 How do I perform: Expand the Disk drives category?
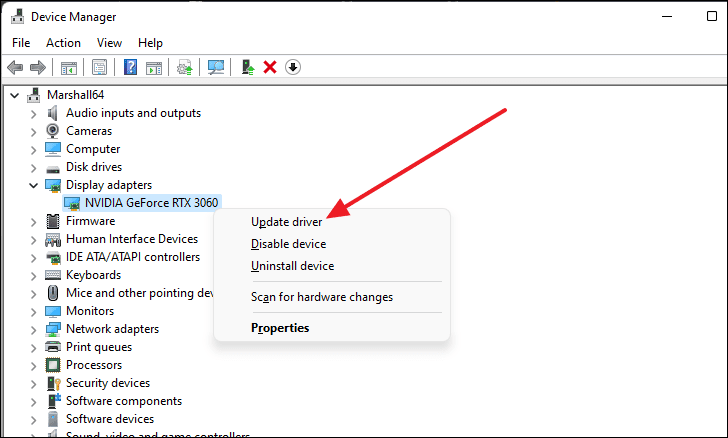point(33,168)
